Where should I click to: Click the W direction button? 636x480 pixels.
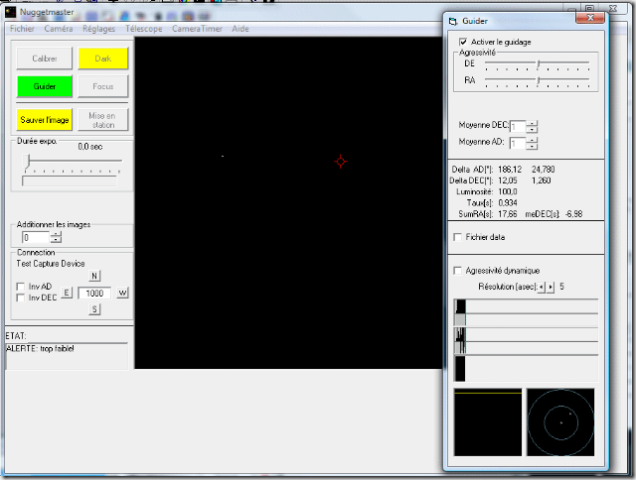pyautogui.click(x=122, y=293)
